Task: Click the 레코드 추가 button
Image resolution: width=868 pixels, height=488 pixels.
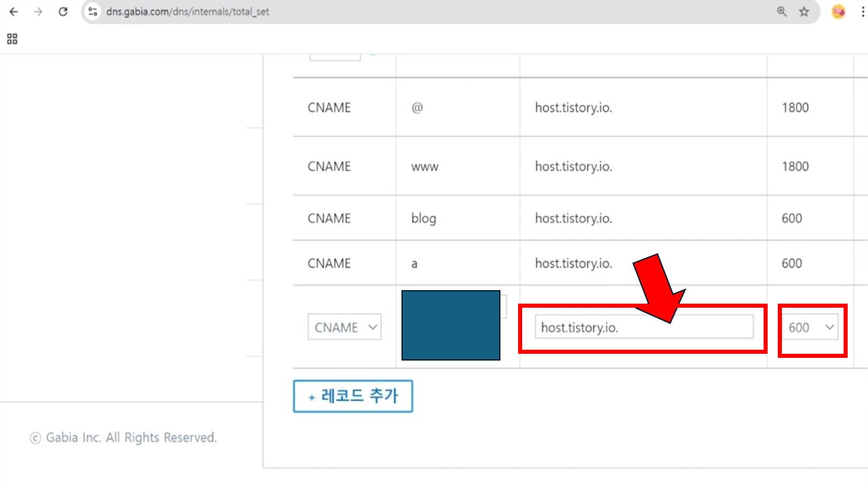Action: [x=353, y=396]
